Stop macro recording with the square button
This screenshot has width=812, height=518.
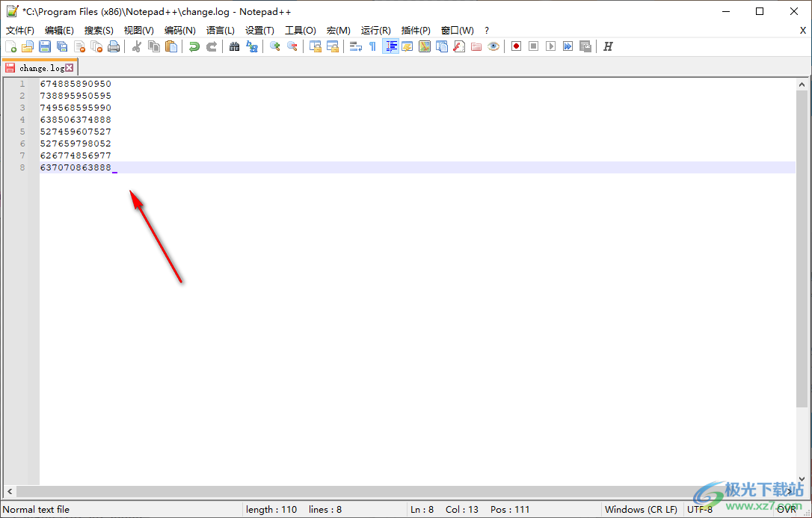pos(533,46)
